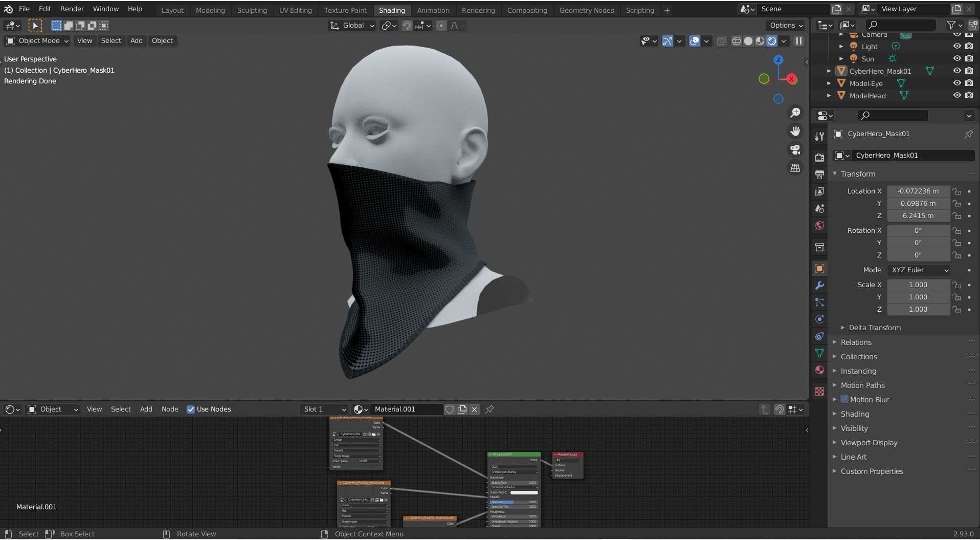Screen dimensions: 980x540
Task: Toggle the Motion Blur checkbox
Action: point(844,399)
